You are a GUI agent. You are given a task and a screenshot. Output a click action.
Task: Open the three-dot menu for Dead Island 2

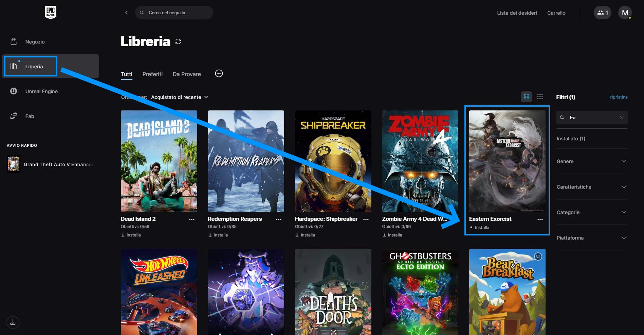click(x=192, y=219)
